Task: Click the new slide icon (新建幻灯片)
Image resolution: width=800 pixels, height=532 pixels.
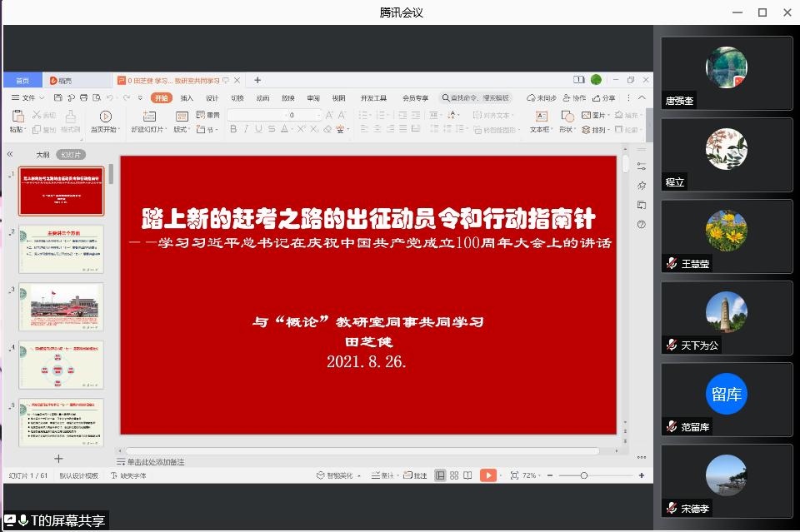Action: pyautogui.click(x=148, y=117)
